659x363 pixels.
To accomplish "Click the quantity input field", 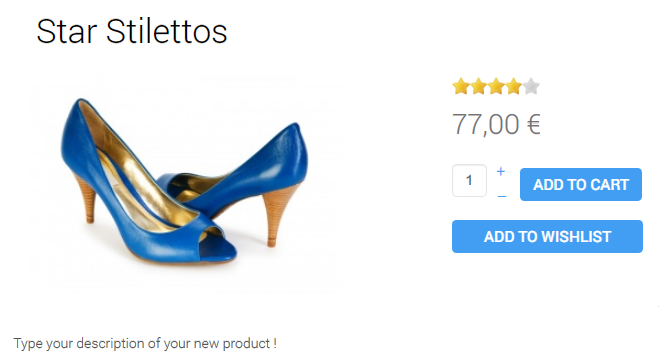I will pos(469,181).
